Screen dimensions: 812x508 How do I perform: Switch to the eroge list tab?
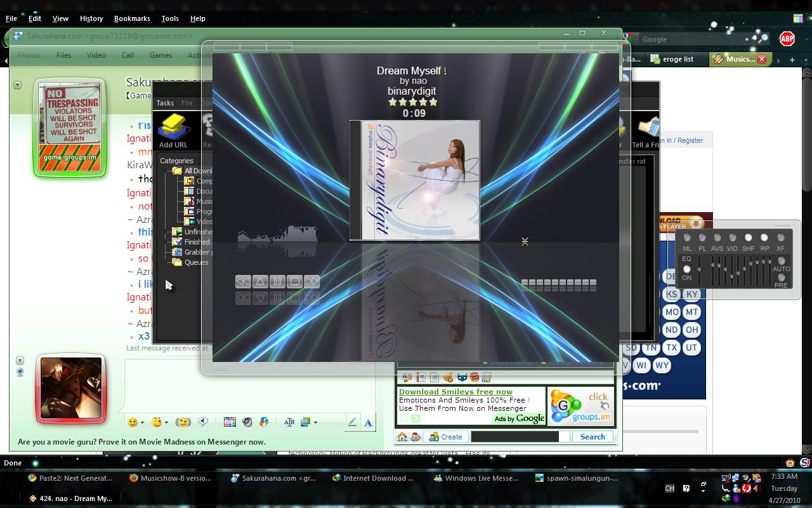point(677,59)
